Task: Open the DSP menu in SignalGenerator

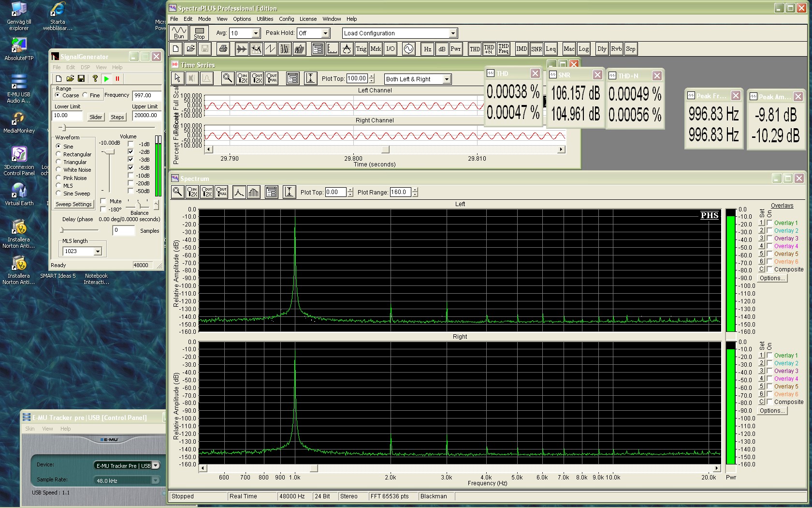Action: [85, 67]
